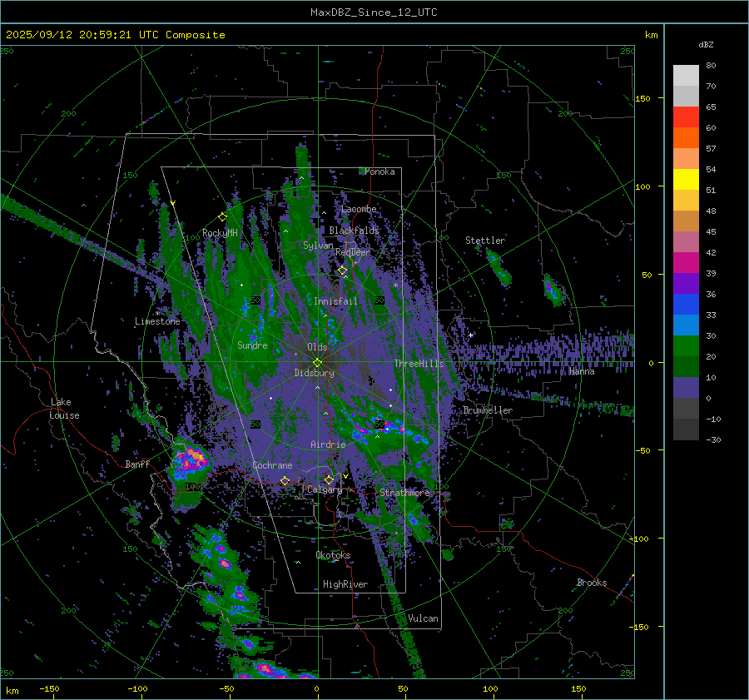Click the yellow diamond marker below Cochrane
Image resolution: width=749 pixels, height=700 pixels.
click(x=285, y=481)
